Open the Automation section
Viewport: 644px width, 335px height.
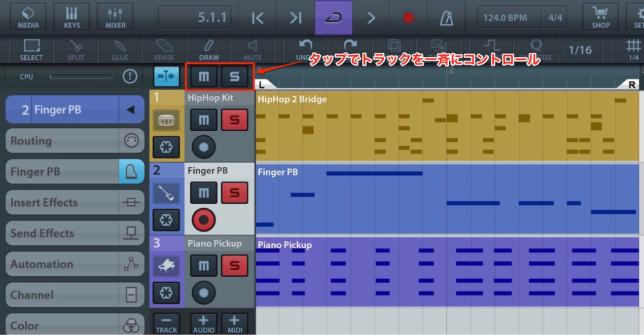(75, 264)
